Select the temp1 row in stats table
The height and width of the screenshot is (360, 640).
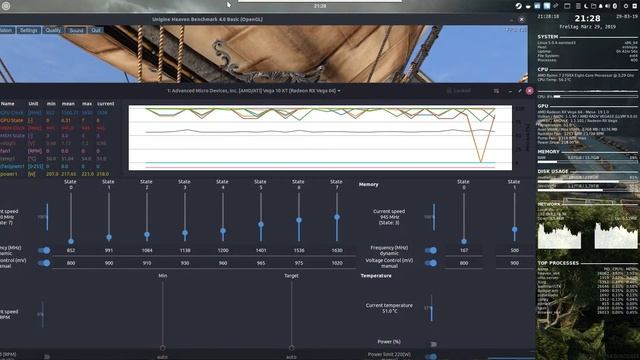[57, 158]
